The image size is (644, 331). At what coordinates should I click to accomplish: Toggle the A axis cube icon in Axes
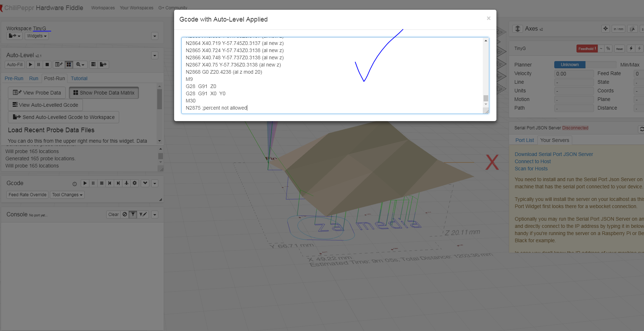tap(633, 29)
